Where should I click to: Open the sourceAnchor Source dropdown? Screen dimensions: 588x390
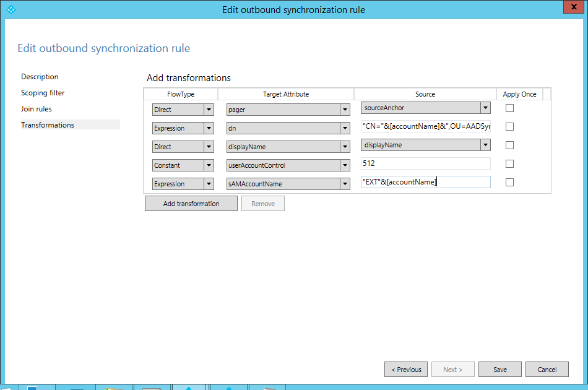pos(485,108)
